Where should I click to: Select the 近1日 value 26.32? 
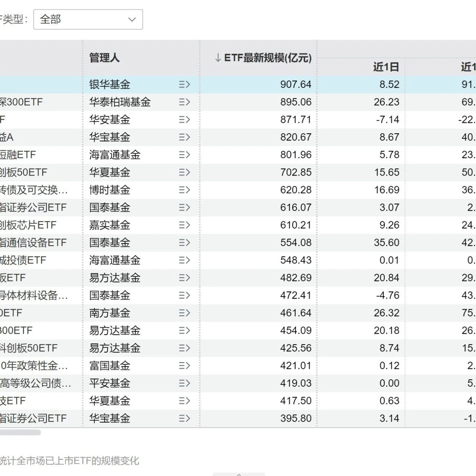(x=386, y=313)
